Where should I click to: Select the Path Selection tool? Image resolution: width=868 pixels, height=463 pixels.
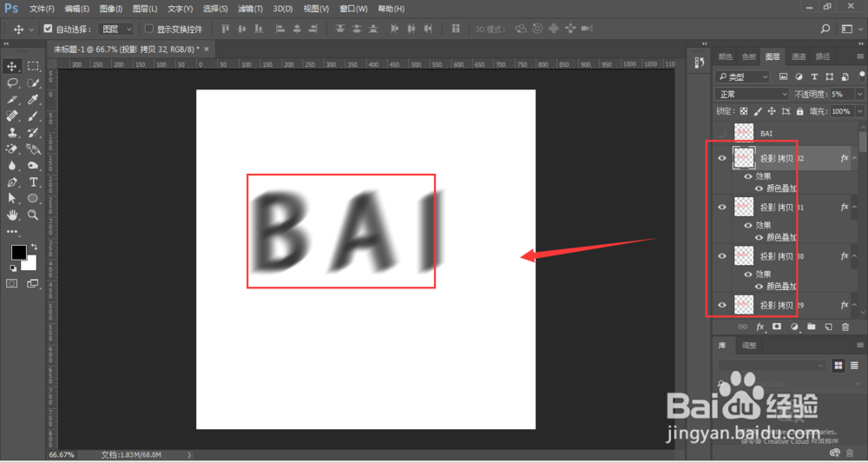pos(11,198)
